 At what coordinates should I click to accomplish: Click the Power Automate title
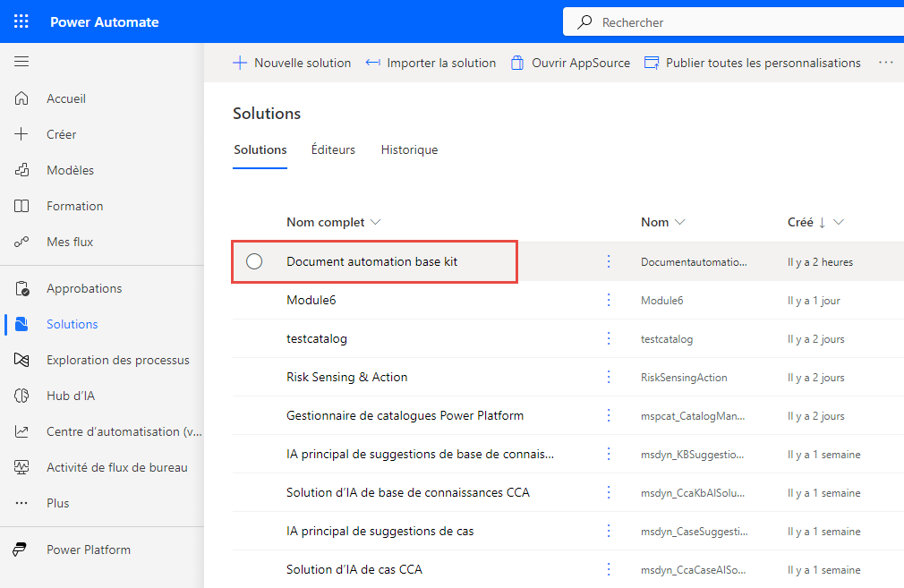pyautogui.click(x=105, y=21)
